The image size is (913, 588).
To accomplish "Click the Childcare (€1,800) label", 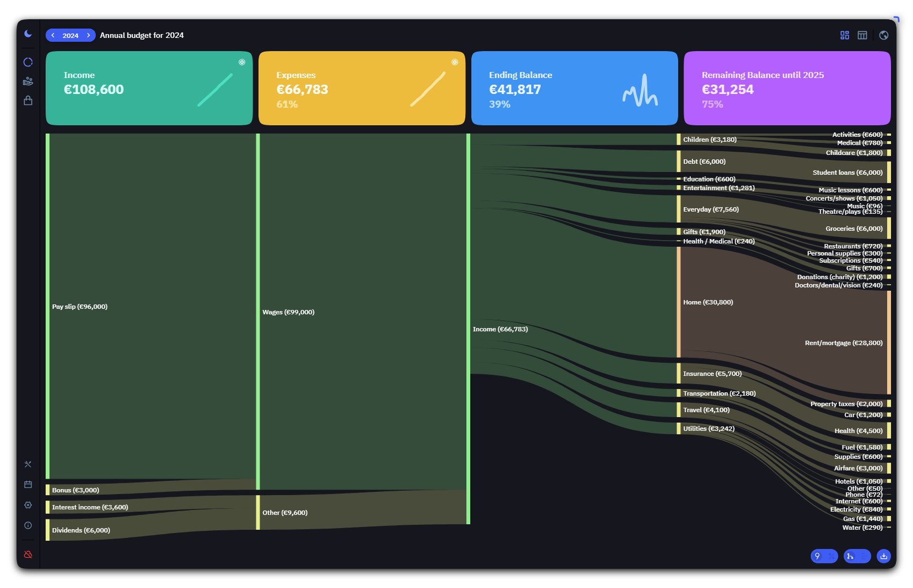I will coord(854,153).
